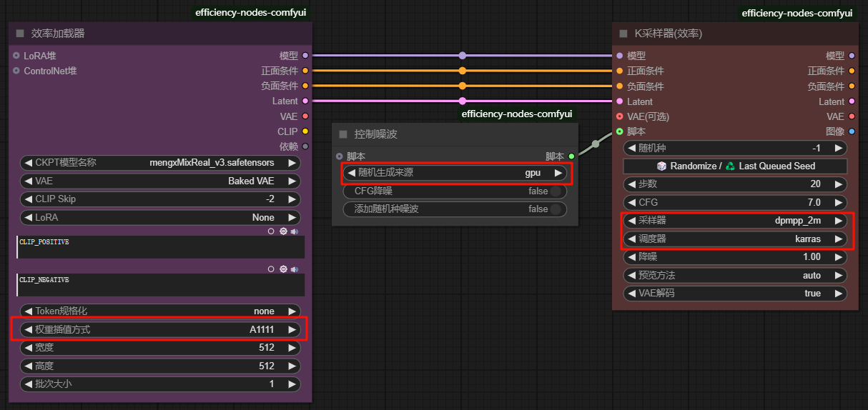The image size is (868, 410).
Task: Click the circle icon above CLIP_POSITIVE
Action: pos(272,231)
